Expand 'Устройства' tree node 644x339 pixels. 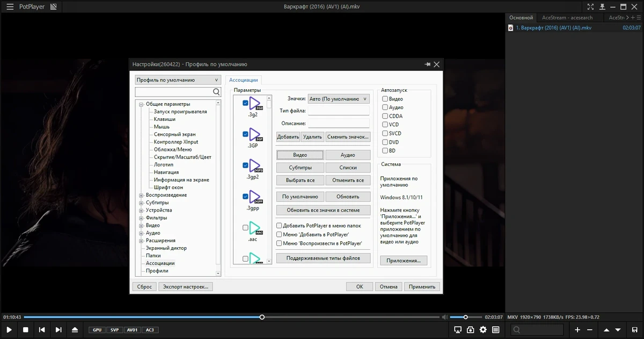click(x=141, y=210)
